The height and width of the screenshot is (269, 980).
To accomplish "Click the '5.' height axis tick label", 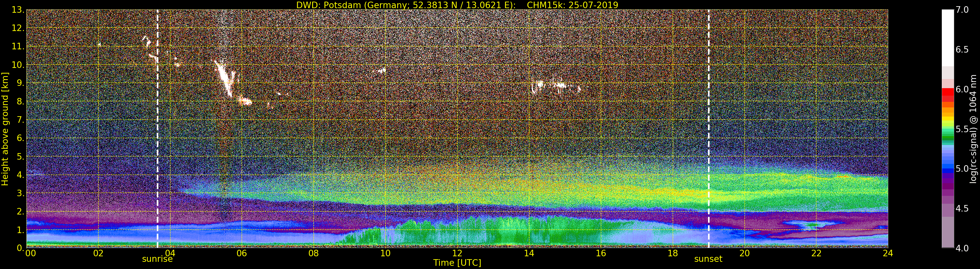I will point(21,156).
